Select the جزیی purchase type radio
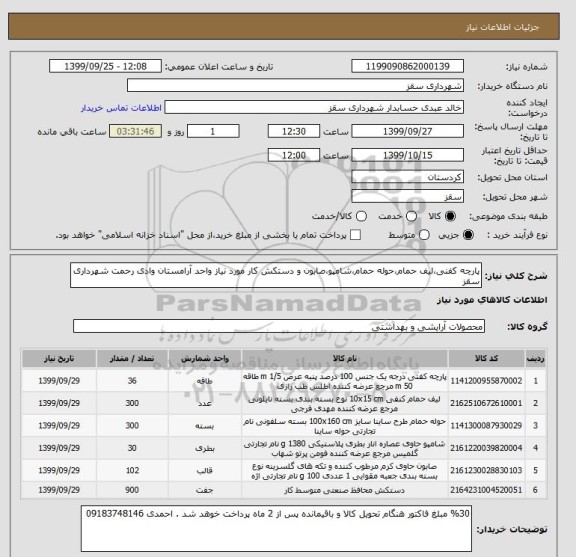The image size is (576, 557). 468,235
